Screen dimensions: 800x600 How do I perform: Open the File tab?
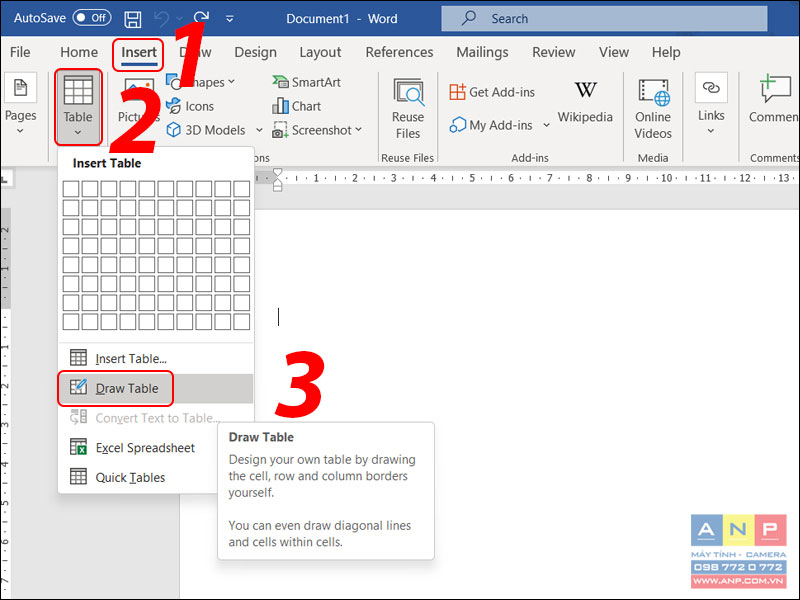[x=20, y=52]
